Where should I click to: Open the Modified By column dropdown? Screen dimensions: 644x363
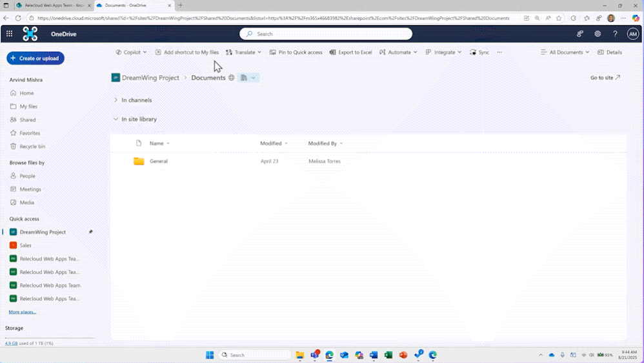pos(326,143)
